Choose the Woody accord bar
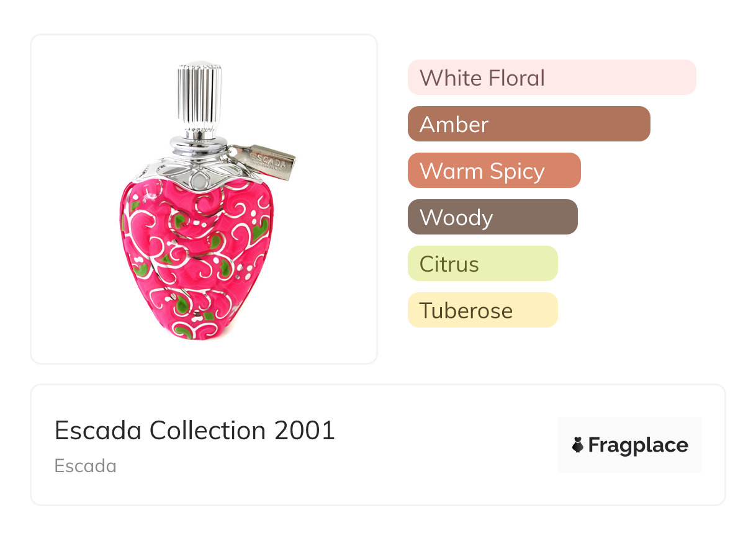The height and width of the screenshot is (536, 756). point(492,217)
